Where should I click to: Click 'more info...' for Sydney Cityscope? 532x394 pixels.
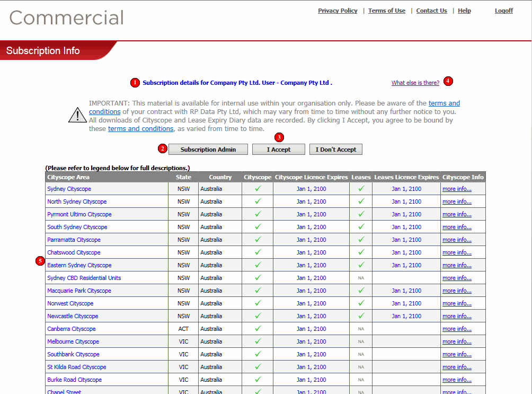tap(457, 189)
